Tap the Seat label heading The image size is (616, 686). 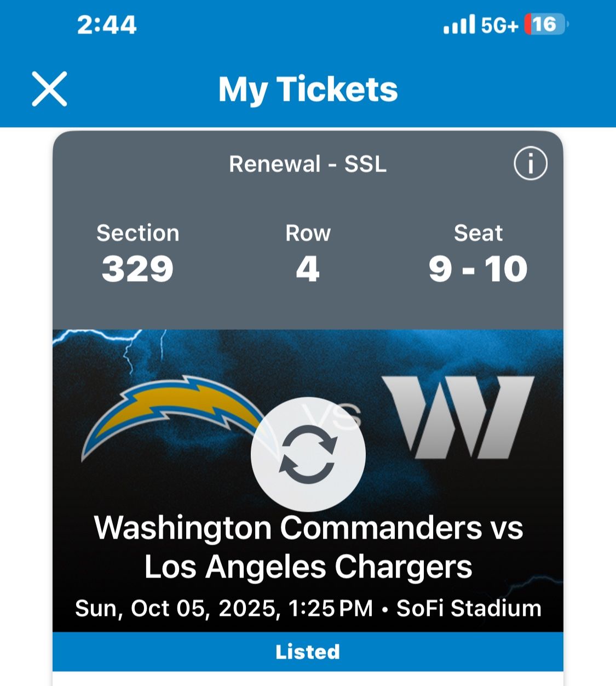(x=478, y=233)
